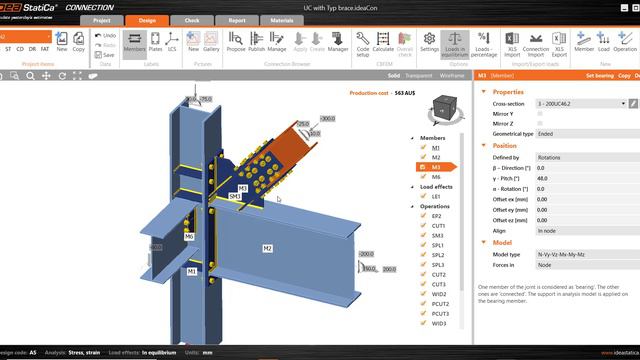
Task: Toggle Loads in equilibrium option
Action: 455,44
